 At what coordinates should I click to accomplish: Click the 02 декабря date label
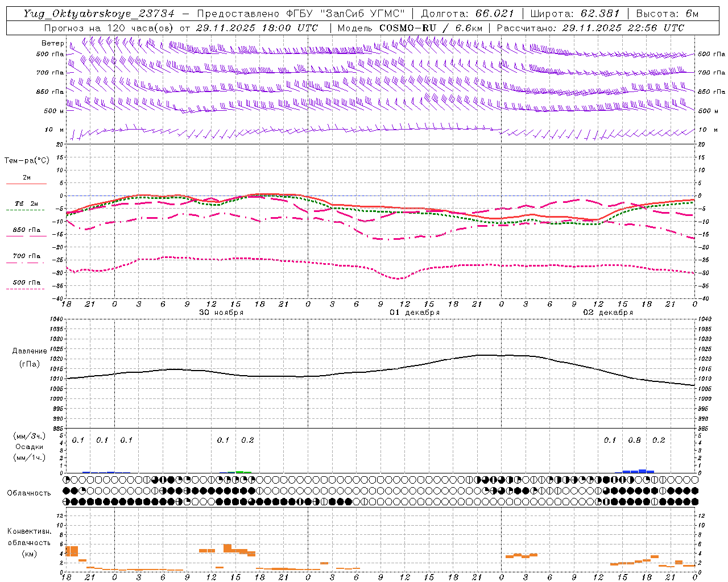(x=608, y=313)
